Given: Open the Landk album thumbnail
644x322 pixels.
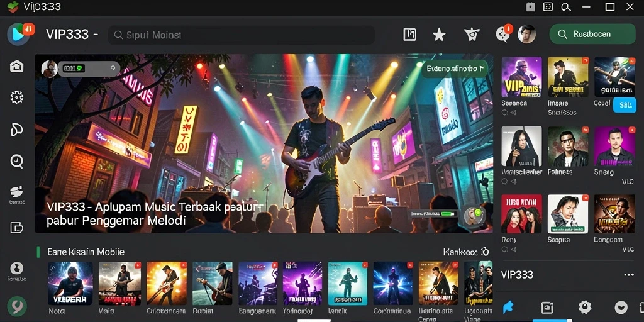Looking at the screenshot, I should click(x=347, y=283).
